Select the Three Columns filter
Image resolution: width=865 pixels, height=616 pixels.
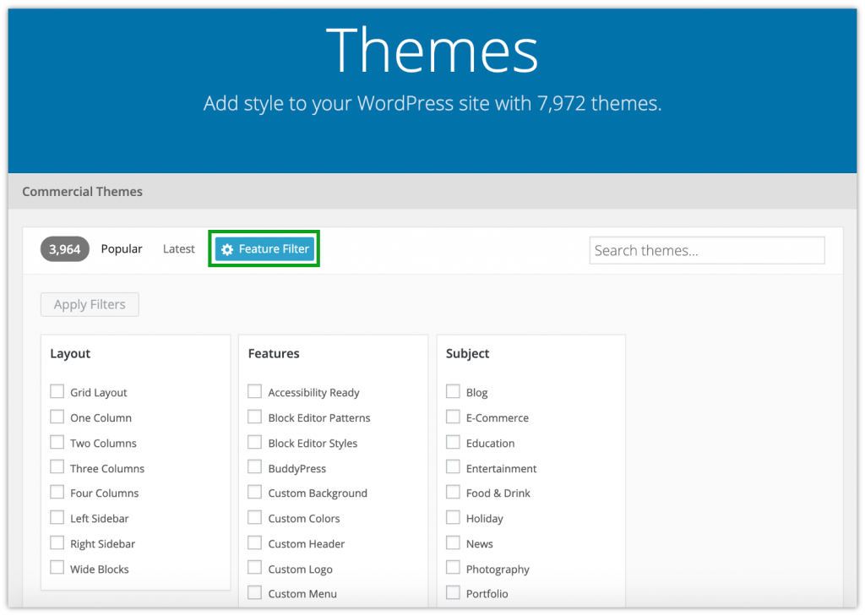[x=57, y=467]
